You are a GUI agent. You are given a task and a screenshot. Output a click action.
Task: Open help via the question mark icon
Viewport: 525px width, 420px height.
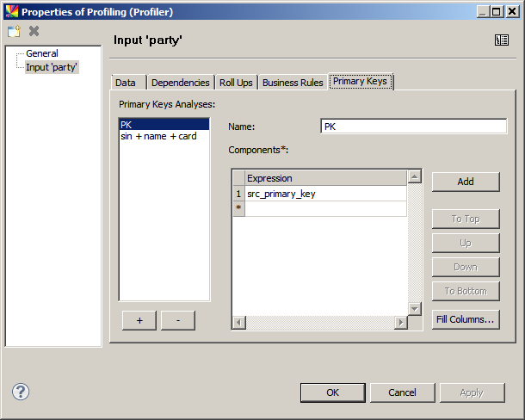pyautogui.click(x=21, y=392)
